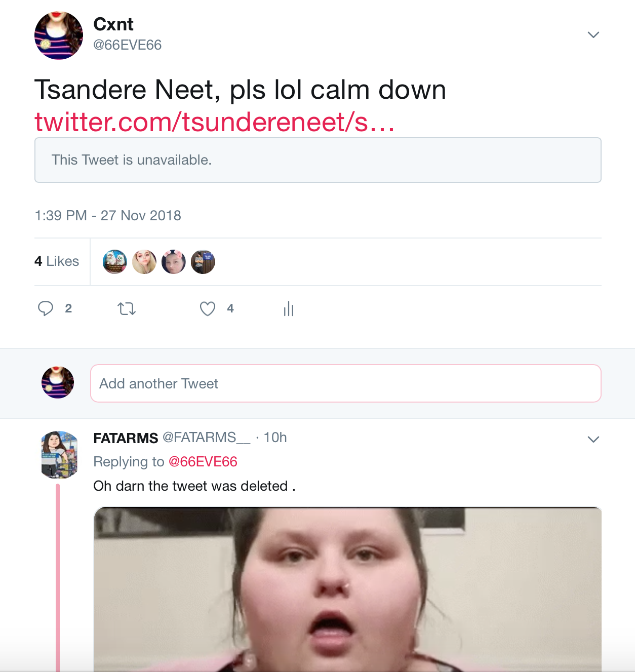Expand FATARMS reply options chevron
The image size is (635, 672).
click(593, 439)
